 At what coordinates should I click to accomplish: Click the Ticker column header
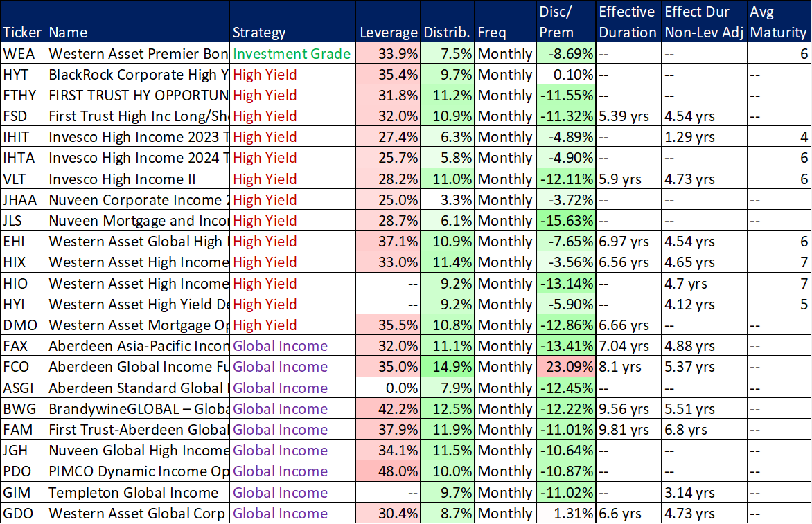pos(23,21)
